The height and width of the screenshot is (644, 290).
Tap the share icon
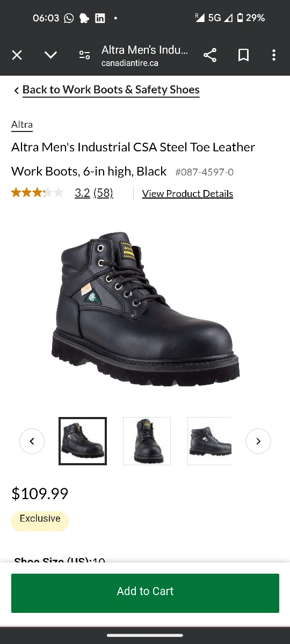(210, 55)
